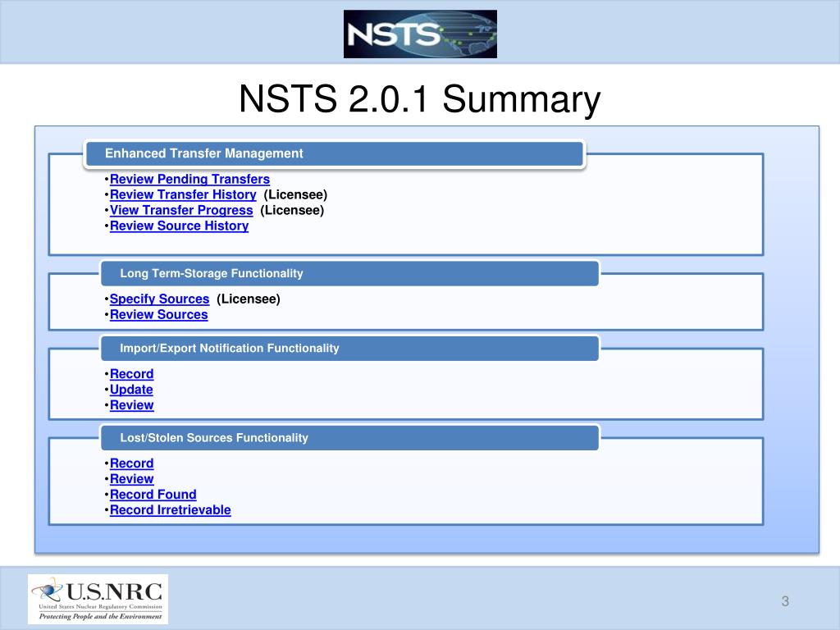Open the Review Source History link
The width and height of the screenshot is (840, 630).
[x=179, y=226]
